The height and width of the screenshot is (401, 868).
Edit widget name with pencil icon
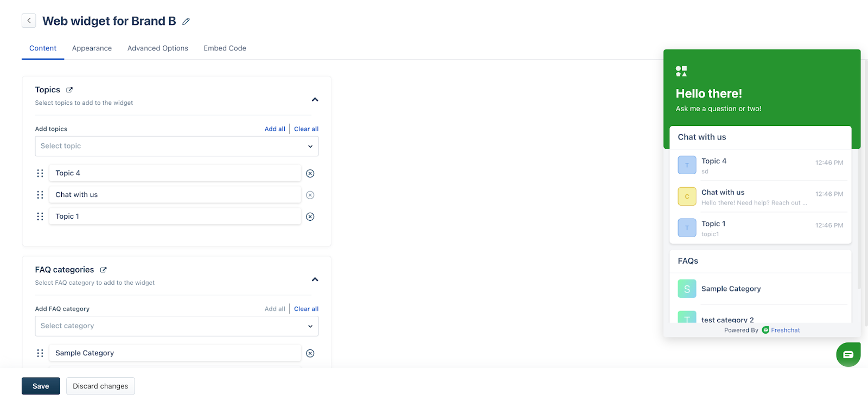tap(186, 21)
